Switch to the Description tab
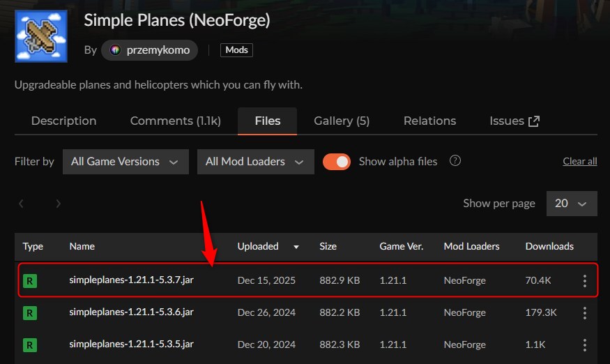 (x=63, y=121)
